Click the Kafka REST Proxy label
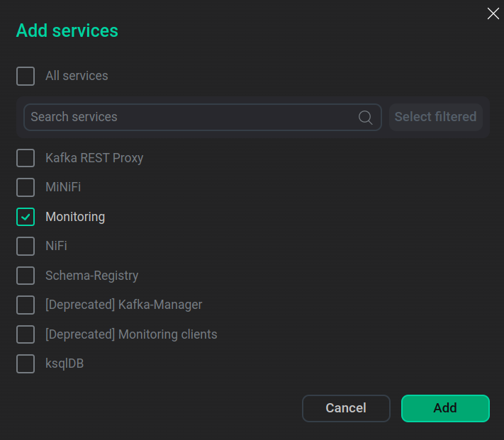Viewport: 504px width, 440px height. 94,158
